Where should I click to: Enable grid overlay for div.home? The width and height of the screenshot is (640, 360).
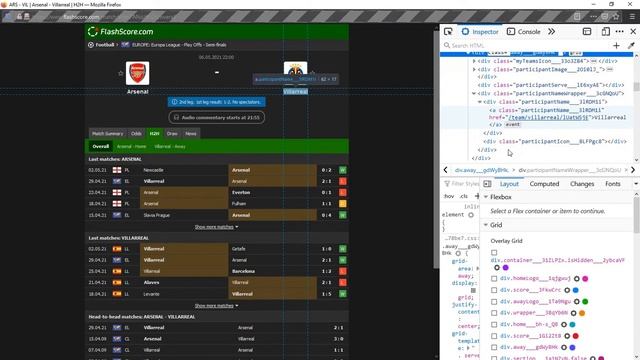click(x=494, y=324)
